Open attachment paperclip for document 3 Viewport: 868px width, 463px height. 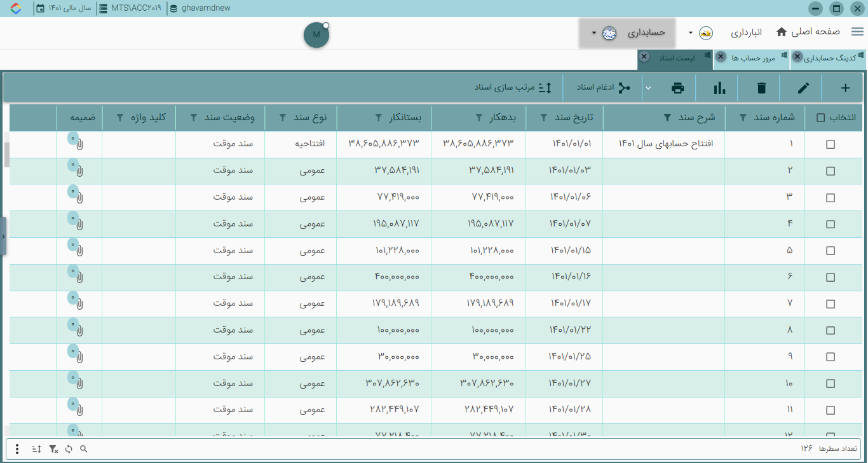(79, 198)
